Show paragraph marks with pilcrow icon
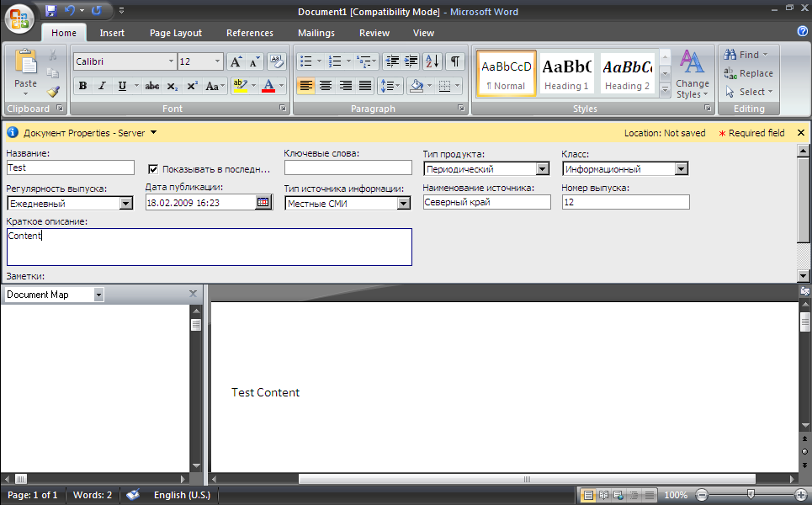The width and height of the screenshot is (812, 505). coord(454,61)
